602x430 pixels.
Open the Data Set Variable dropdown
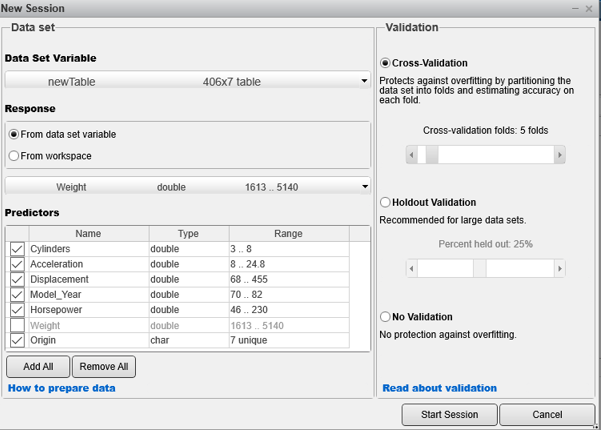coord(364,82)
